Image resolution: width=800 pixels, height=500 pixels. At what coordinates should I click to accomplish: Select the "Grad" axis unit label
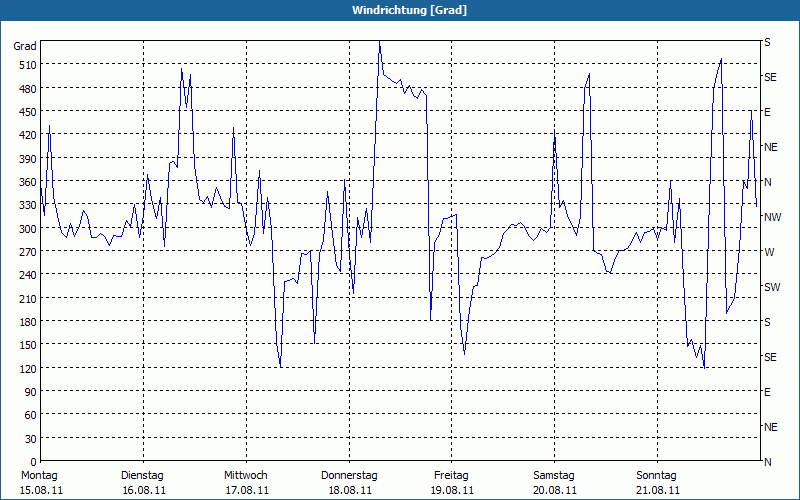[x=25, y=46]
